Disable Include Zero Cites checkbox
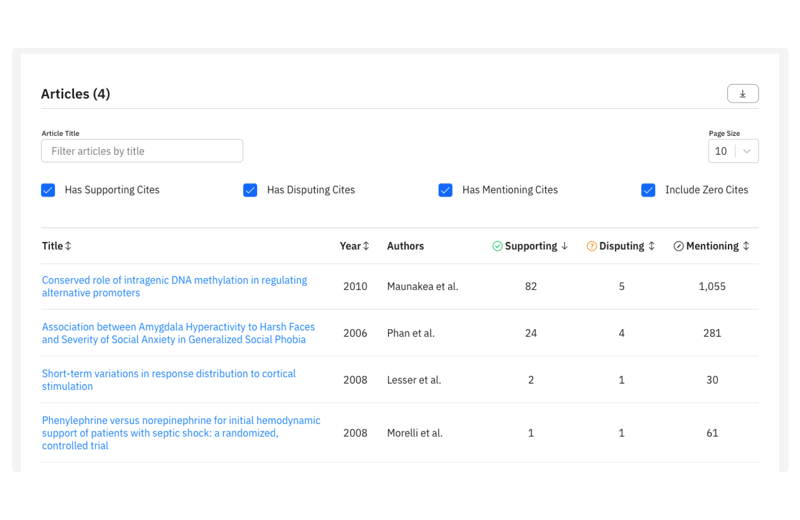This screenshot has height=520, width=800. tap(648, 190)
